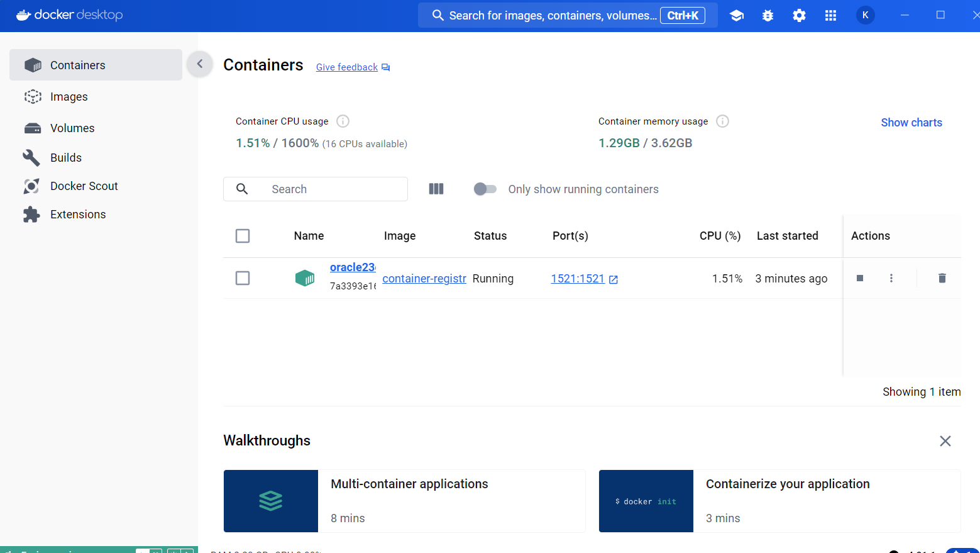Focus the containers Search field
The image size is (980, 553).
[316, 189]
